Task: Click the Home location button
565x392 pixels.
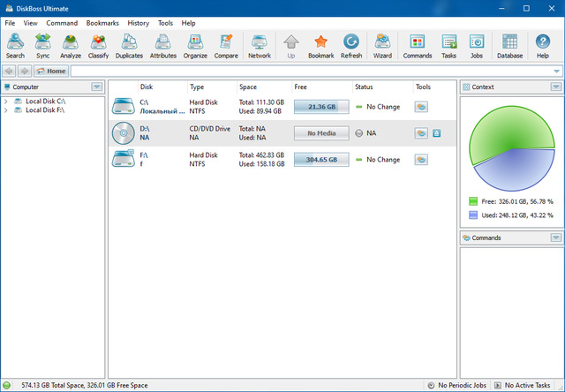Action: (51, 71)
